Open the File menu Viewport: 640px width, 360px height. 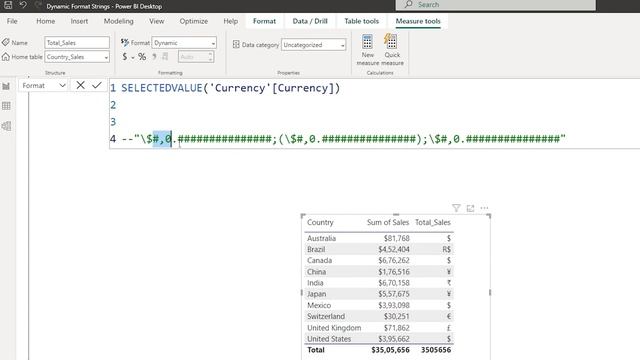[x=12, y=21]
